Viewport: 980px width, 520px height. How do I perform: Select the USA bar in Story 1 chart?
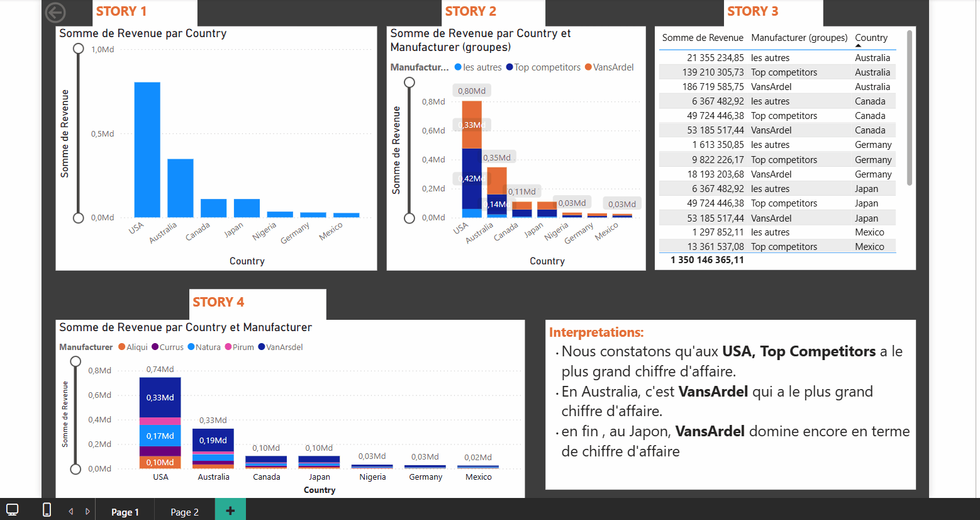click(x=147, y=150)
